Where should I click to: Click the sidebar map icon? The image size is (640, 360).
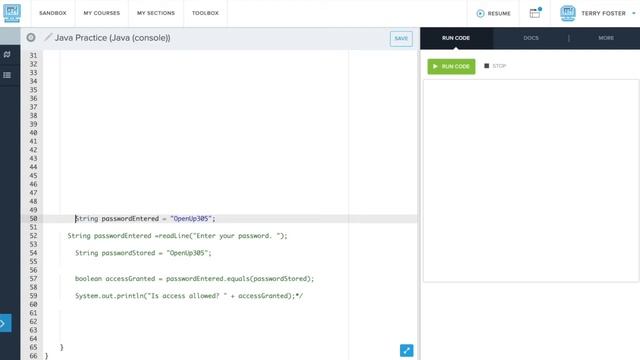click(x=7, y=54)
